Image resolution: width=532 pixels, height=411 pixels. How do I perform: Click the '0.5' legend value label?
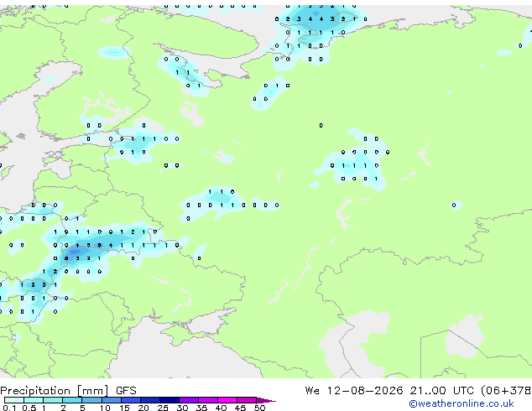click(29, 408)
